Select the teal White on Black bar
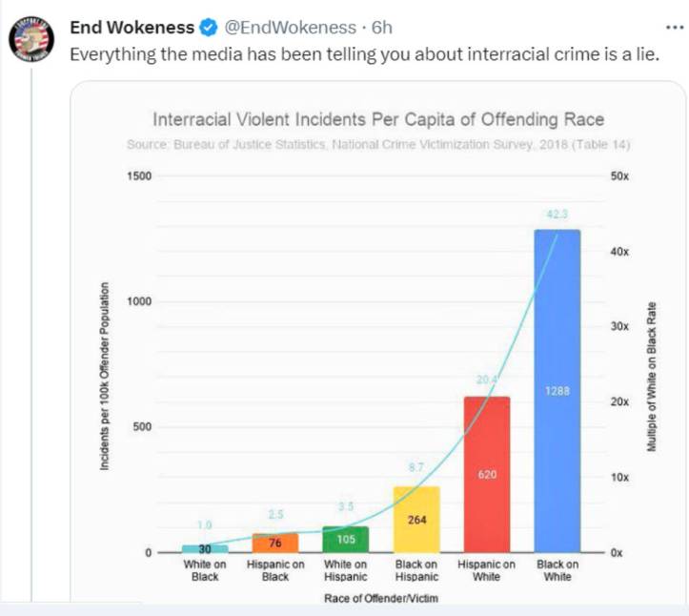 [x=205, y=548]
